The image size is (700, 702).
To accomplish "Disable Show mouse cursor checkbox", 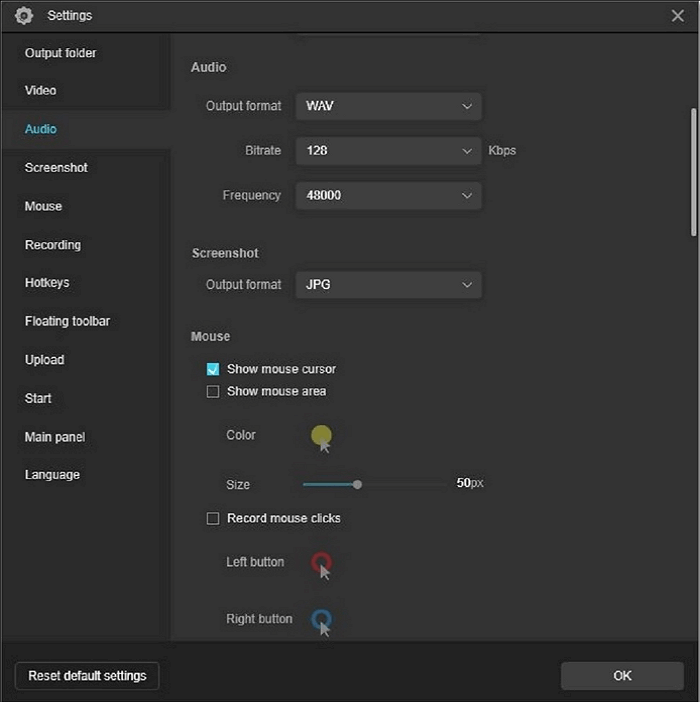I will pyautogui.click(x=213, y=369).
